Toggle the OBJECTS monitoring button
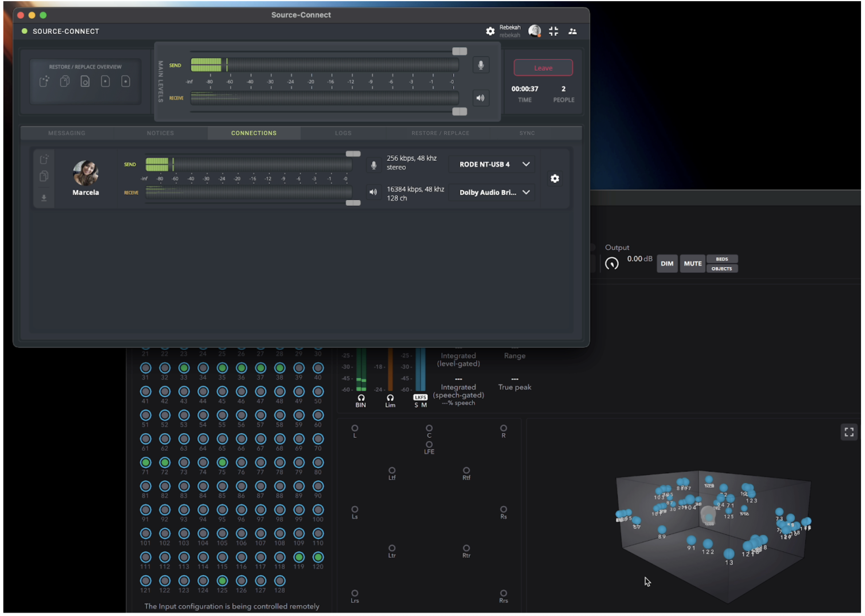This screenshot has height=616, width=865. click(x=722, y=269)
